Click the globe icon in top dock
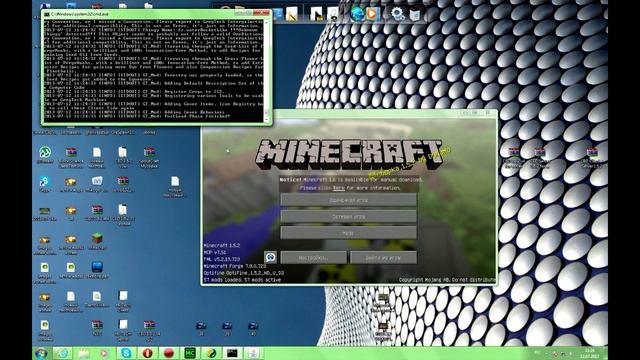This screenshot has height=360, width=640. click(357, 13)
